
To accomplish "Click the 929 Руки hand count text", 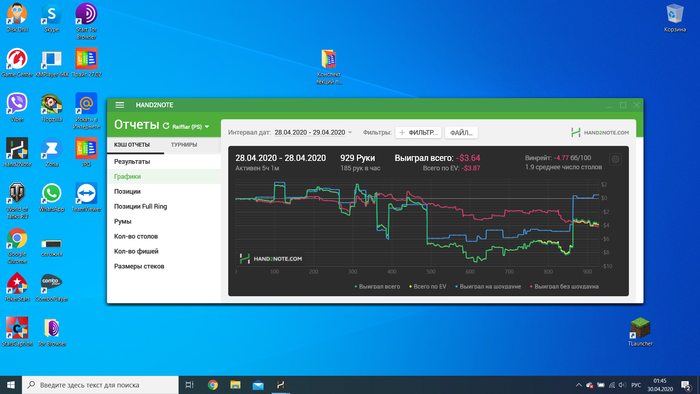I will [358, 158].
